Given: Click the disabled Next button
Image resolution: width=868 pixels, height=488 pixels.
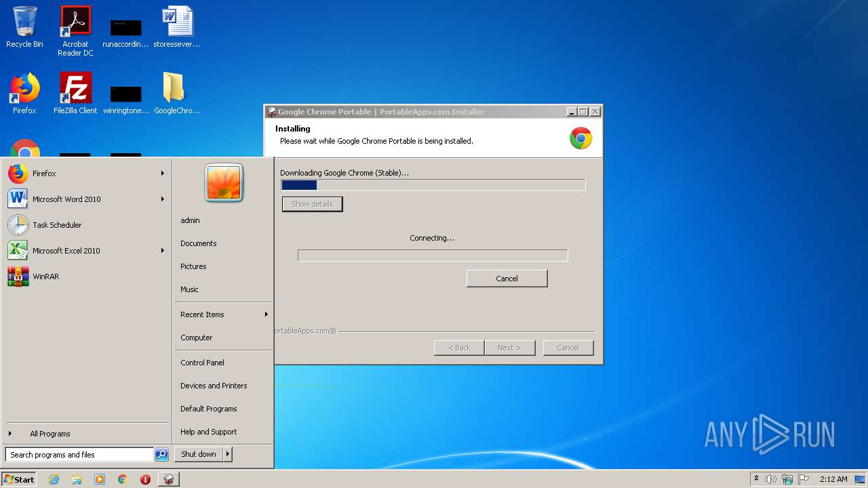Looking at the screenshot, I should (509, 348).
